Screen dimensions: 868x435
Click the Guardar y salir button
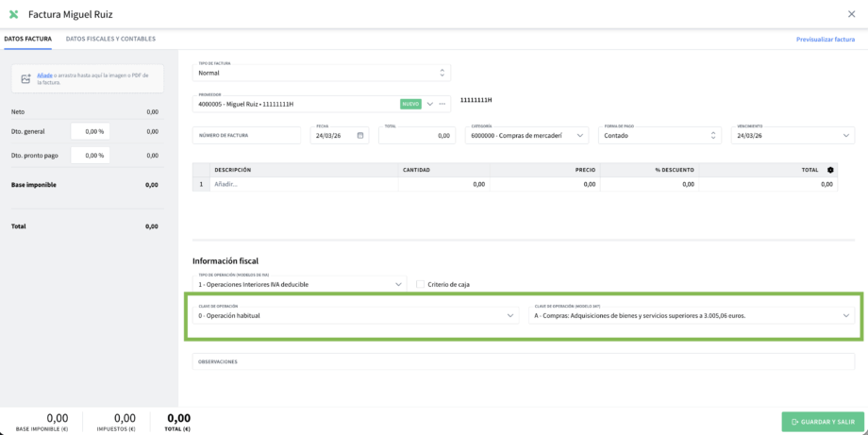tap(823, 422)
